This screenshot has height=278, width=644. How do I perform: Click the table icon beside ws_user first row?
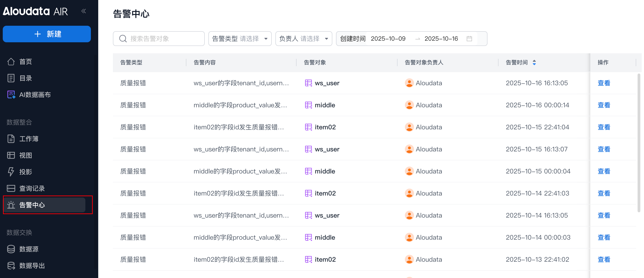pyautogui.click(x=308, y=83)
